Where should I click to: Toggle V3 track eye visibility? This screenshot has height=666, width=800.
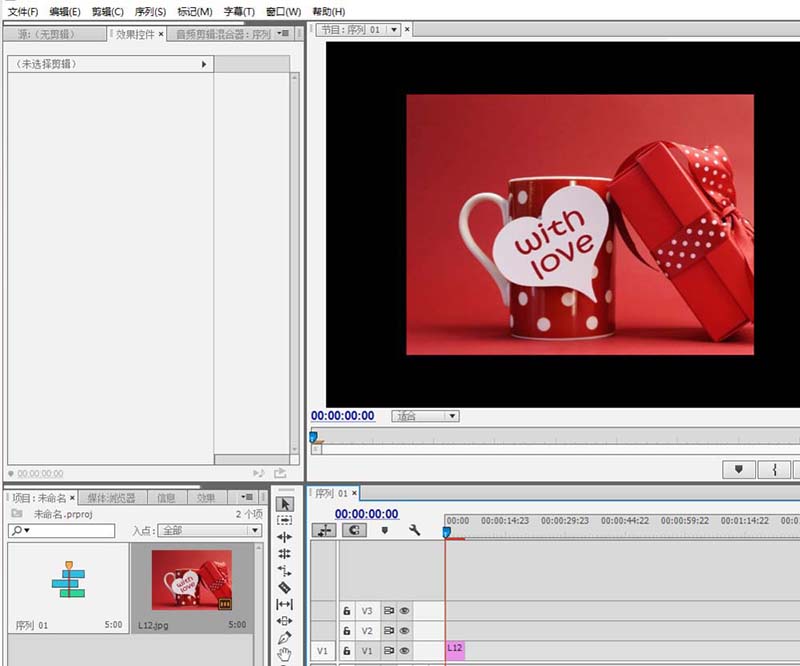(x=405, y=610)
